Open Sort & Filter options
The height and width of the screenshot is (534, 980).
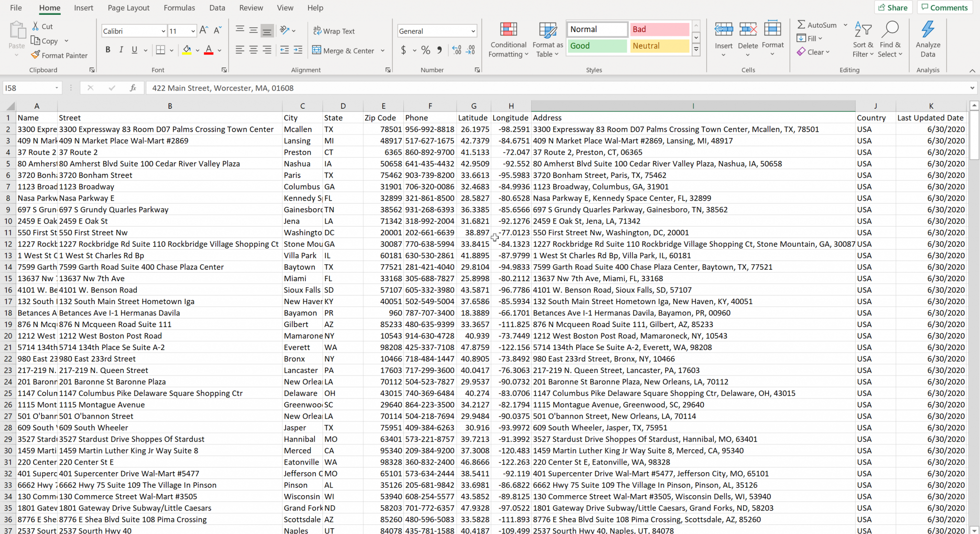[x=862, y=38]
